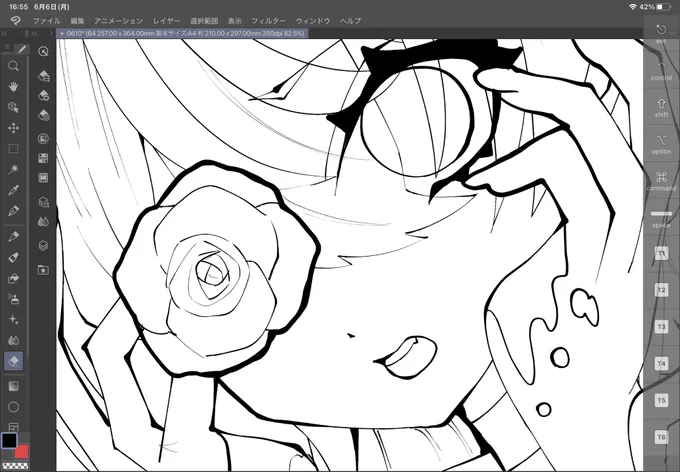Open the Quick Access palette icon
This screenshot has height=472, width=680.
pos(43,52)
